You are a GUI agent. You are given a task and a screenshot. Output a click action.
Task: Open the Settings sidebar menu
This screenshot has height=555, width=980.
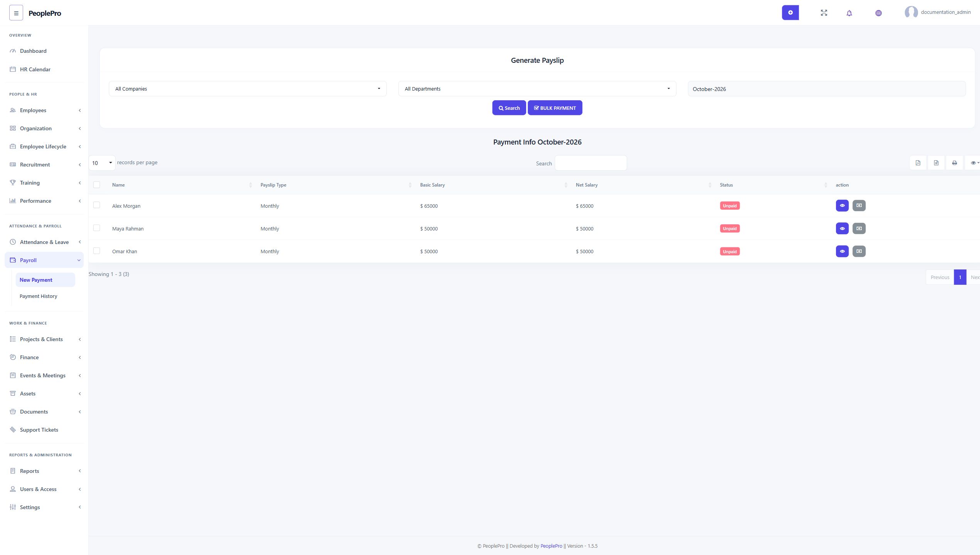click(x=44, y=507)
